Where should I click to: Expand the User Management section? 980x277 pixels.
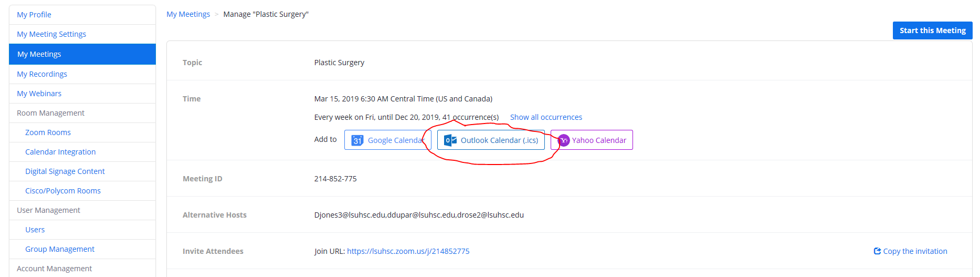(x=48, y=210)
